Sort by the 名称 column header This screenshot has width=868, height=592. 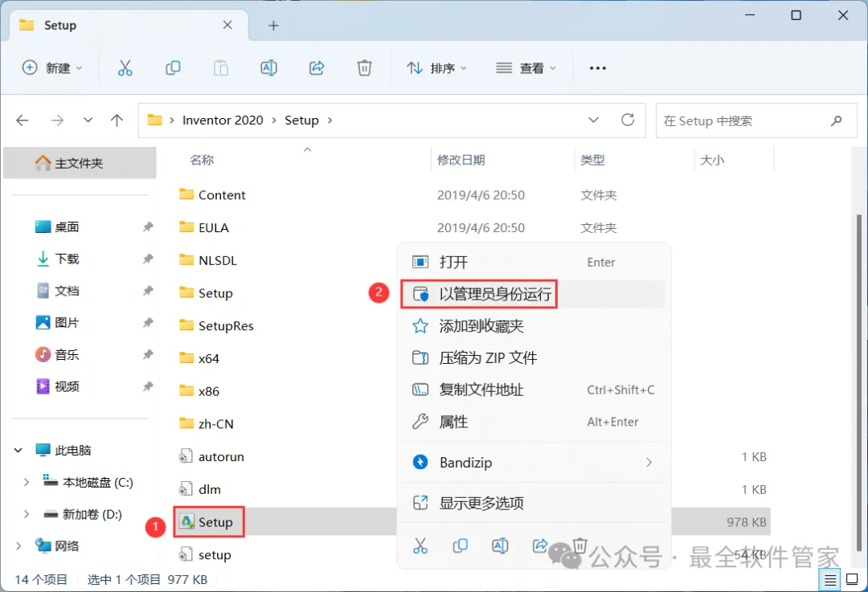coord(202,160)
